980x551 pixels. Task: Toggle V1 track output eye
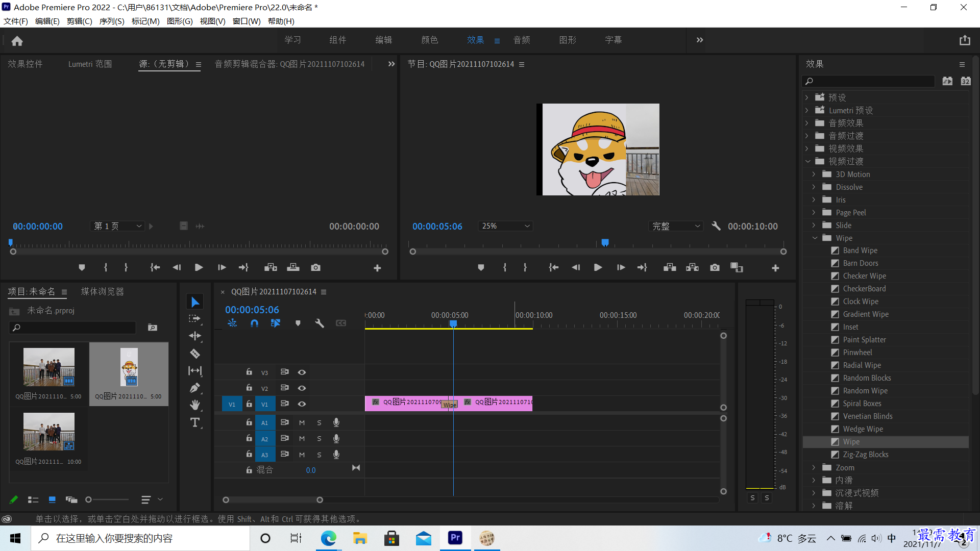pyautogui.click(x=302, y=404)
